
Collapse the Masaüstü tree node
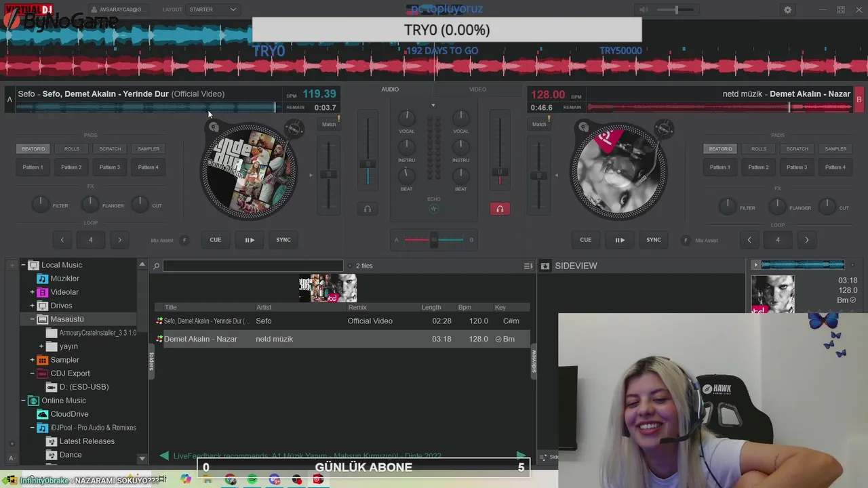32,319
